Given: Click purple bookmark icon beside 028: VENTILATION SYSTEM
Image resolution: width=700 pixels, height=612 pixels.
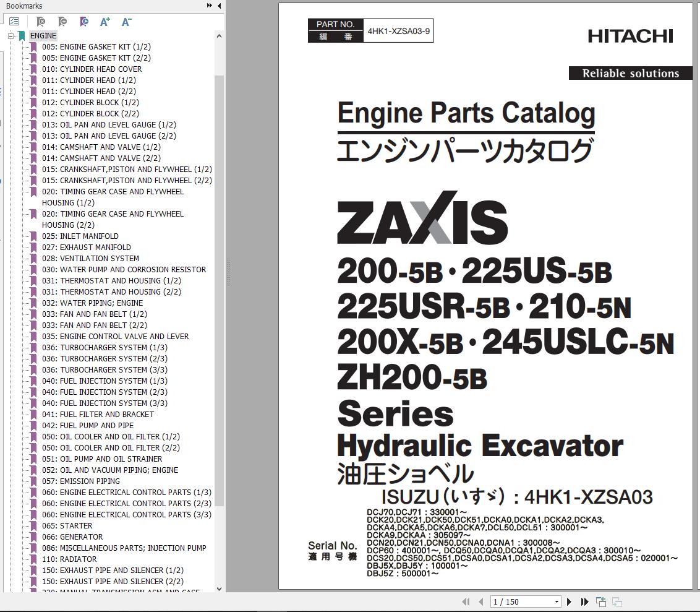Looking at the screenshot, I should [x=33, y=258].
